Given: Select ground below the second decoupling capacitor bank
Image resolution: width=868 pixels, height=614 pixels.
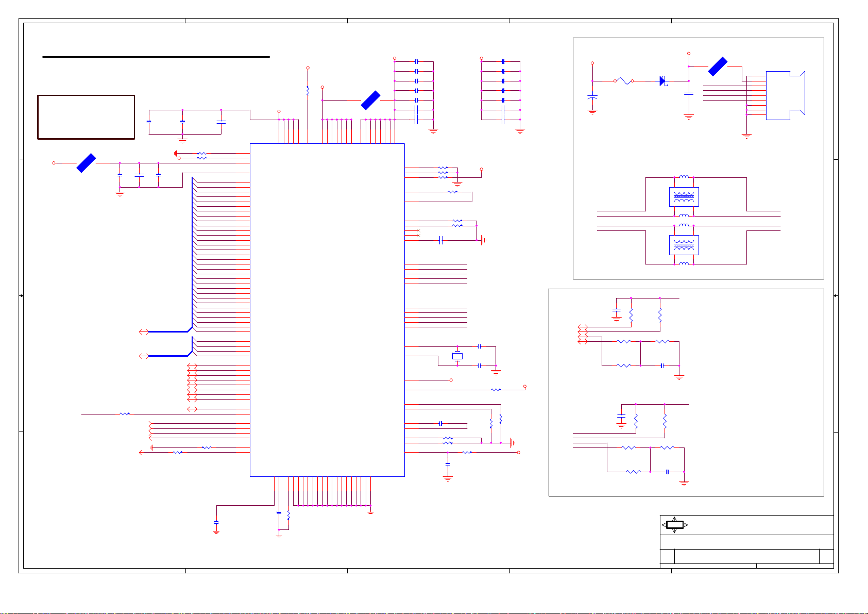Looking at the screenshot, I should coord(520,131).
